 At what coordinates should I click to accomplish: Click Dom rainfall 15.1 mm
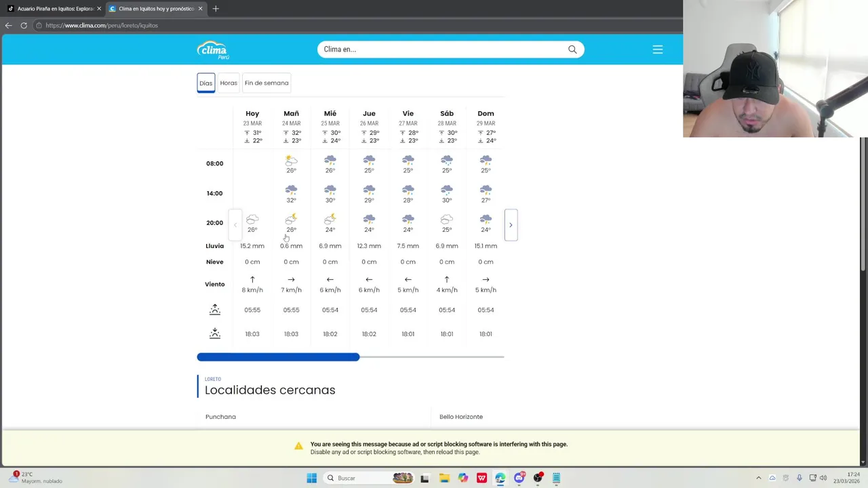click(486, 246)
